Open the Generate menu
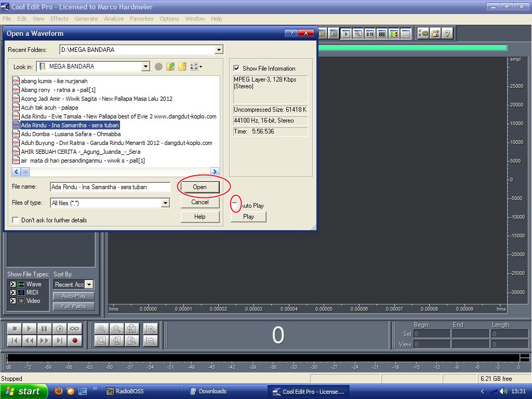 (x=86, y=19)
